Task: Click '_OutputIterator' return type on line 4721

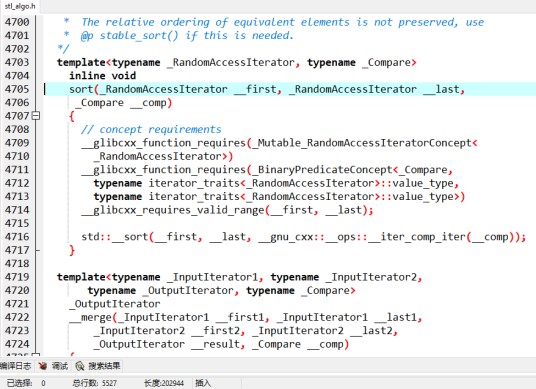Action: pyautogui.click(x=115, y=304)
